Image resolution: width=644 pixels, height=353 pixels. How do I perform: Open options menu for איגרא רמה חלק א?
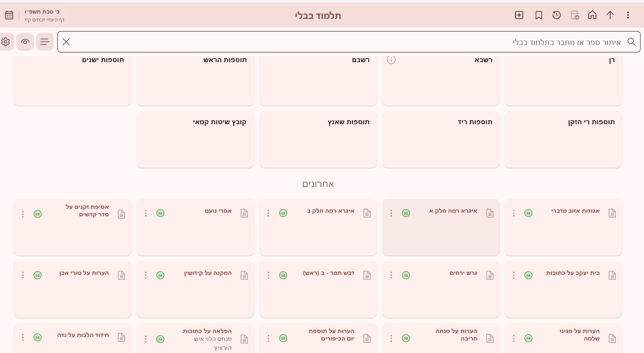pos(391,213)
